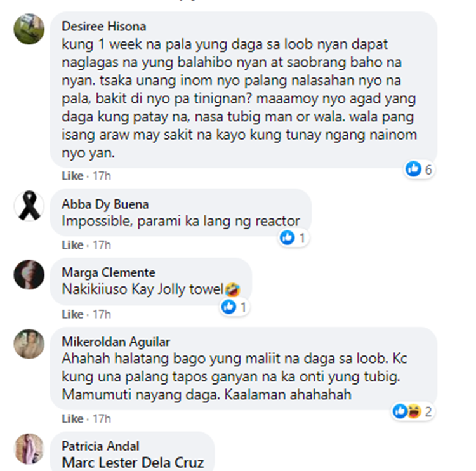View like reaction icon on Mikeroldan's comment
This screenshot has height=471, width=476.
coord(400,411)
